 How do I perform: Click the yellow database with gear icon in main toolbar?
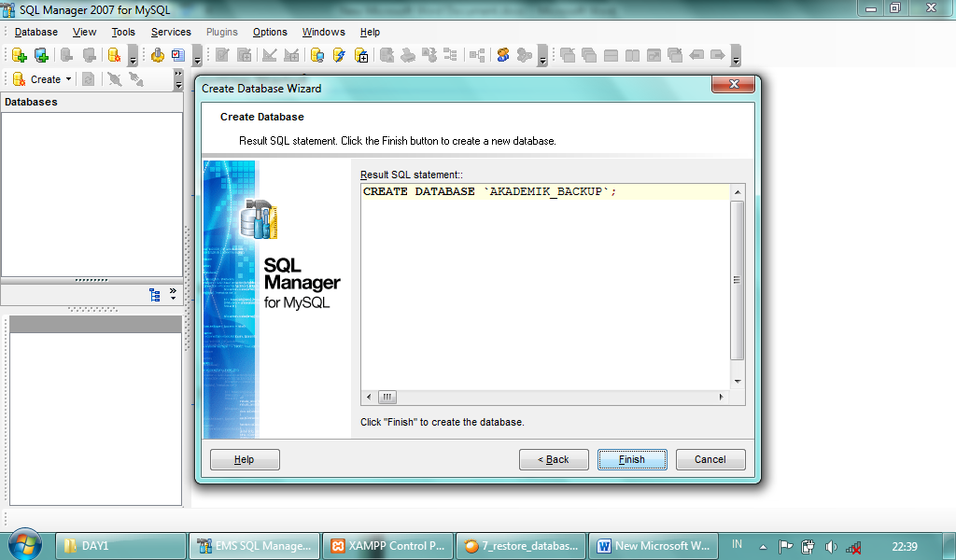[x=114, y=55]
